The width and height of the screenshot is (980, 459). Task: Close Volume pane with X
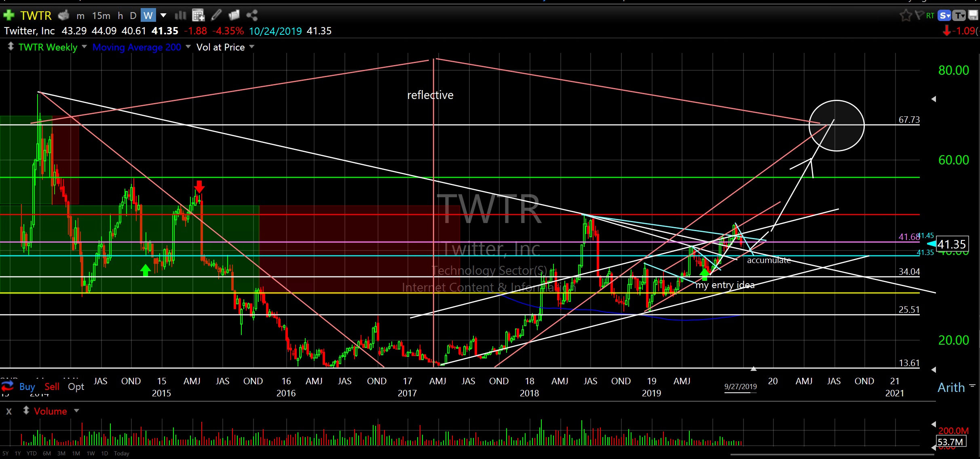(x=9, y=411)
